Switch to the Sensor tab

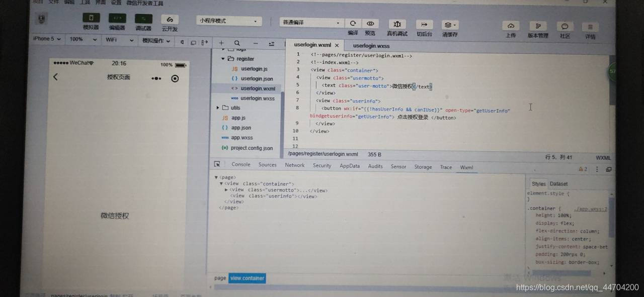pyautogui.click(x=398, y=166)
